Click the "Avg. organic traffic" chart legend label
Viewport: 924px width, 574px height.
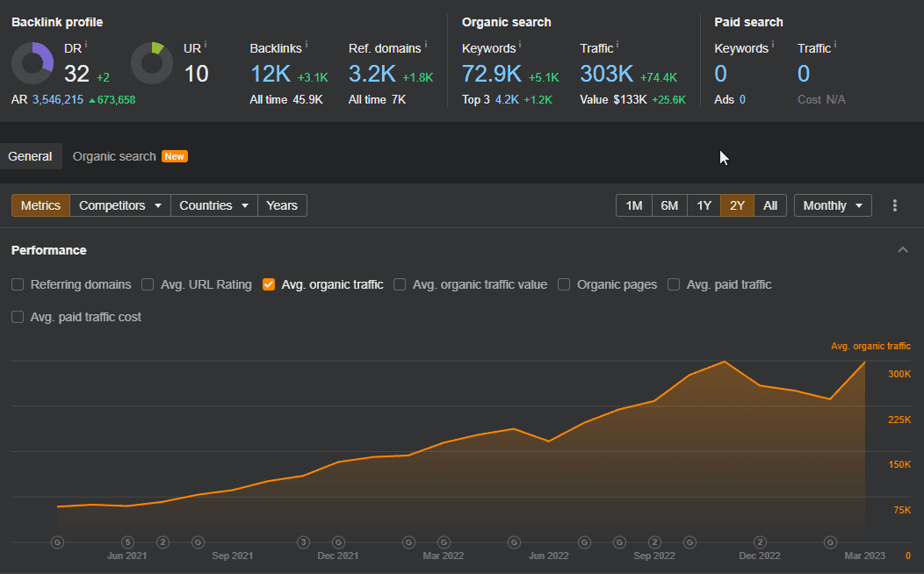pos(871,346)
